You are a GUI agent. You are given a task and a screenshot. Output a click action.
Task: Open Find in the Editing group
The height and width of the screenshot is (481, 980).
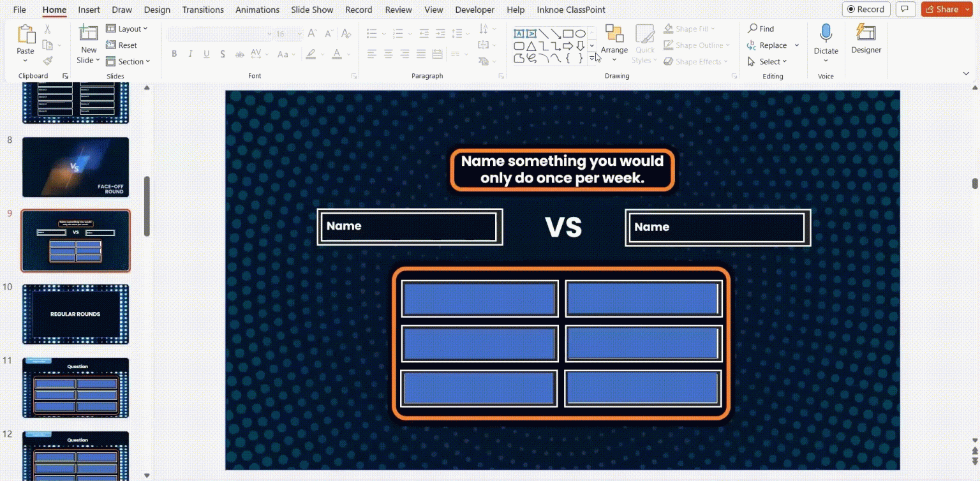761,28
